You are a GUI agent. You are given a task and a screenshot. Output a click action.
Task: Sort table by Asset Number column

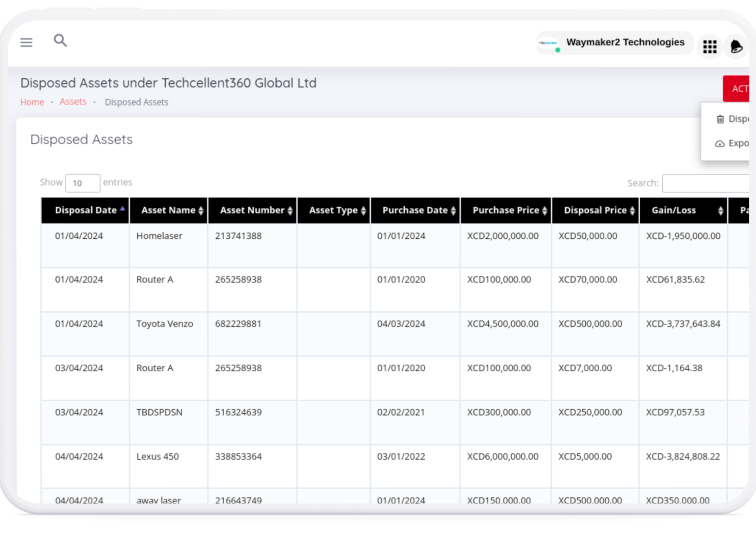(252, 210)
